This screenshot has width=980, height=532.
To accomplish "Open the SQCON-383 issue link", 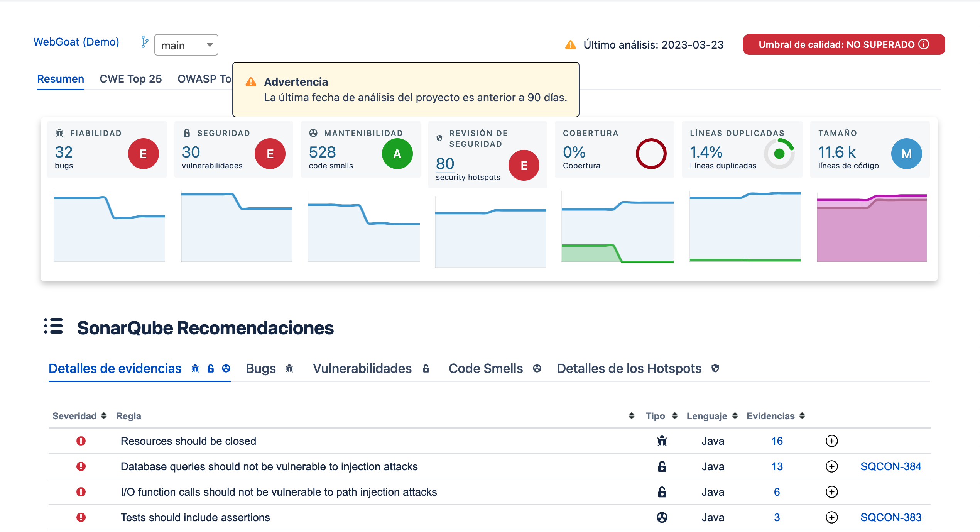I will [x=891, y=517].
